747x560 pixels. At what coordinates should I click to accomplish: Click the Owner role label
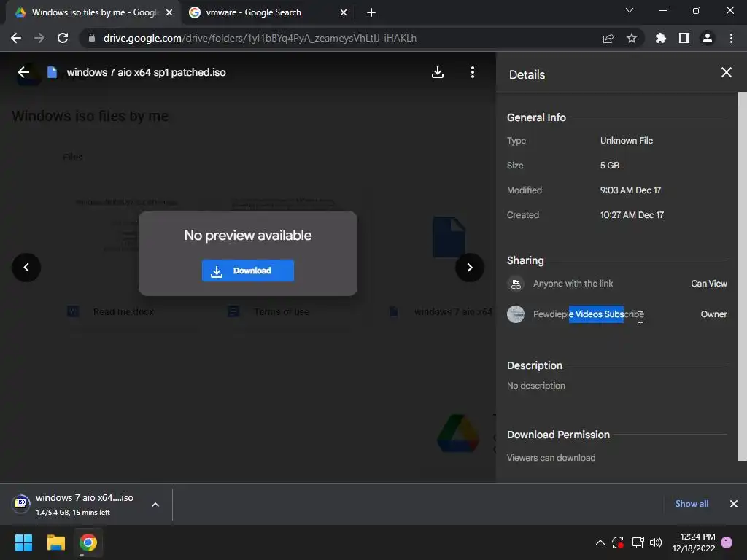pos(713,314)
